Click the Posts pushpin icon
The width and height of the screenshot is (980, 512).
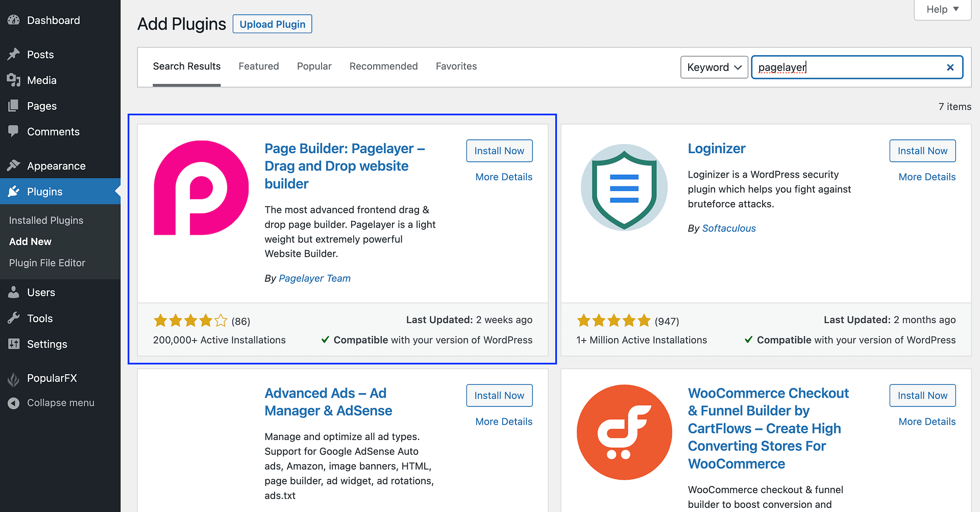point(14,54)
